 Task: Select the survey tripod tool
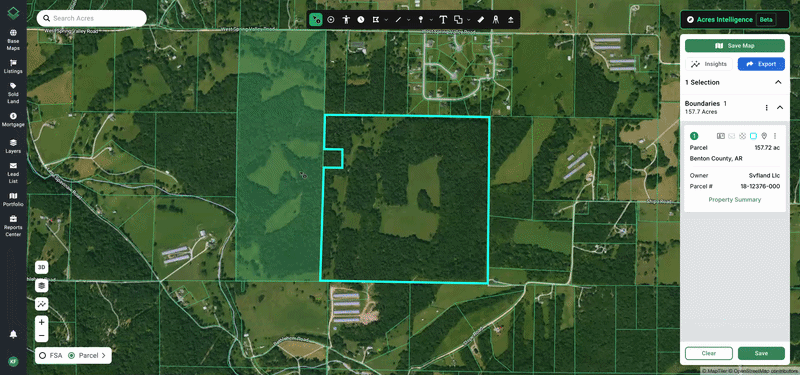(495, 19)
